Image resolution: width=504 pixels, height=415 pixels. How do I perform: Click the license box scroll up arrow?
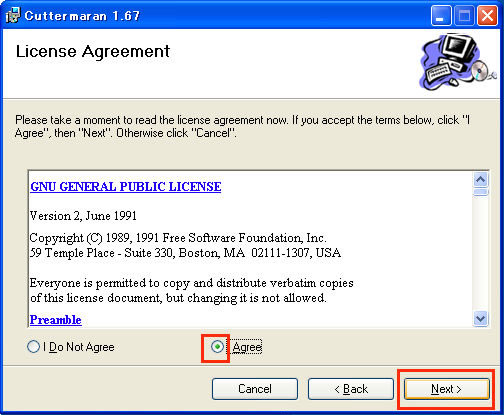480,180
